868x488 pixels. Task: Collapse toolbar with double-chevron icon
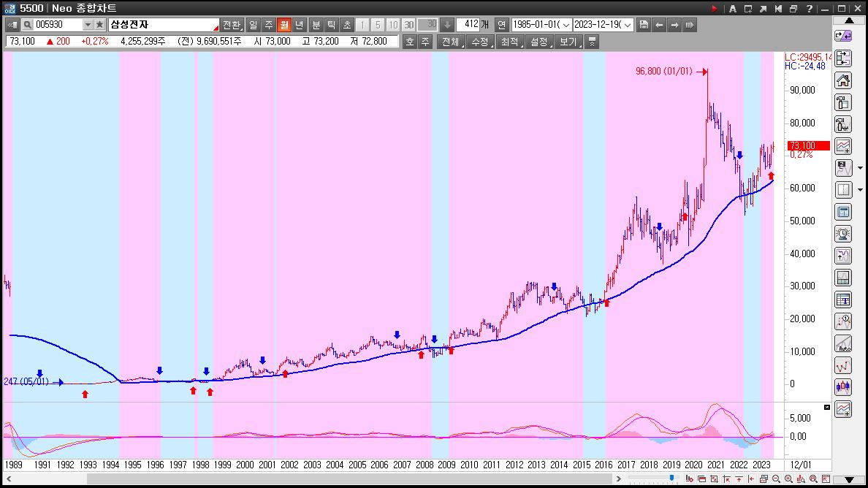tap(593, 42)
